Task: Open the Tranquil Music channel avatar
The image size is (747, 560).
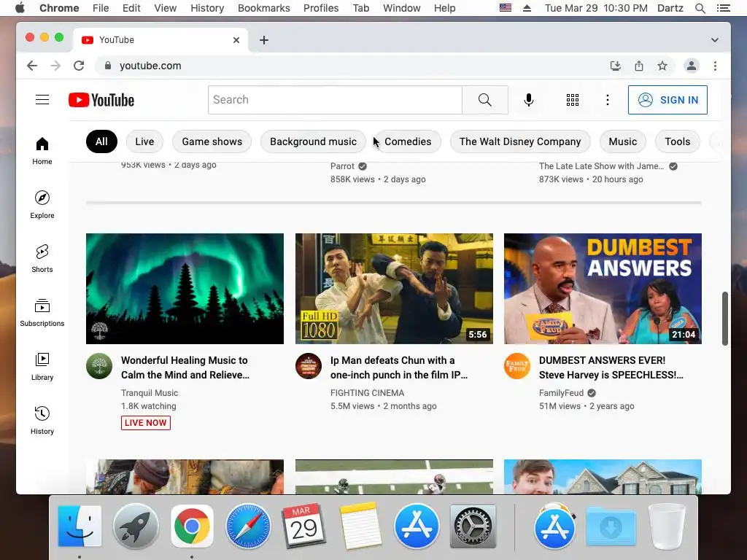Action: click(99, 366)
